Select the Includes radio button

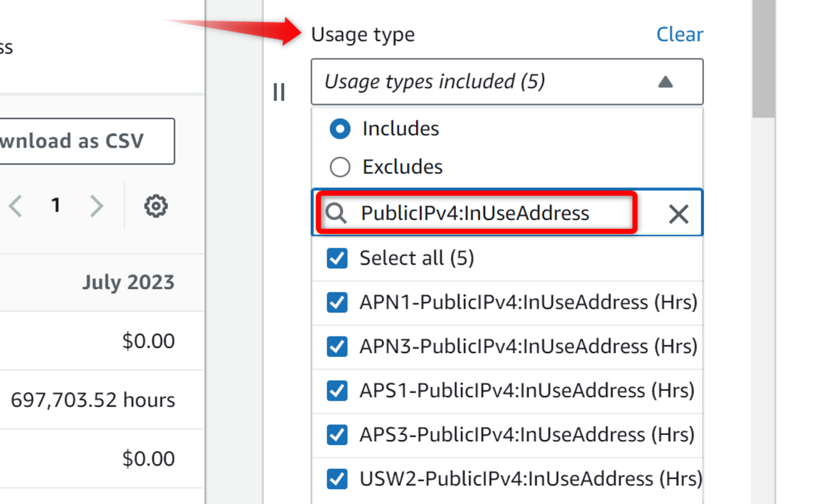click(340, 129)
